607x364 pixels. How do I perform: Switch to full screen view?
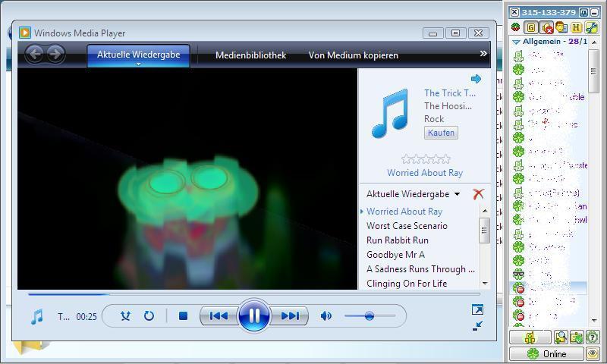477,309
